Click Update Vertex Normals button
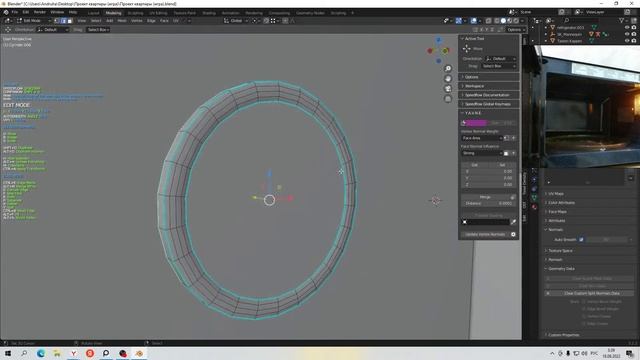 click(x=485, y=235)
